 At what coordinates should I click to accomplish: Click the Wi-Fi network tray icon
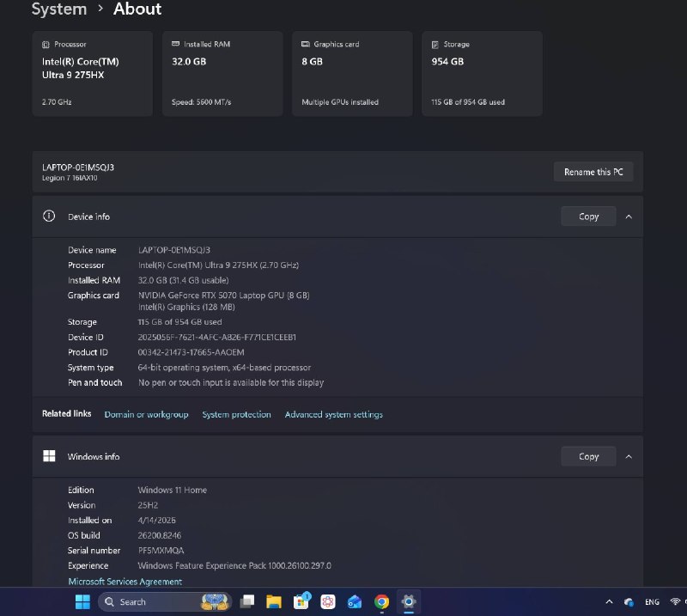[676, 601]
